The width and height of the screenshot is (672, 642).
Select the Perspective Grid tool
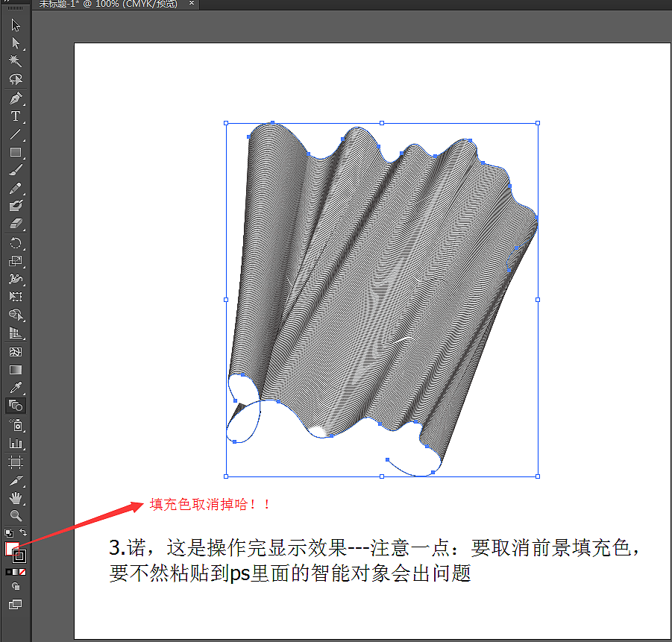tap(16, 333)
